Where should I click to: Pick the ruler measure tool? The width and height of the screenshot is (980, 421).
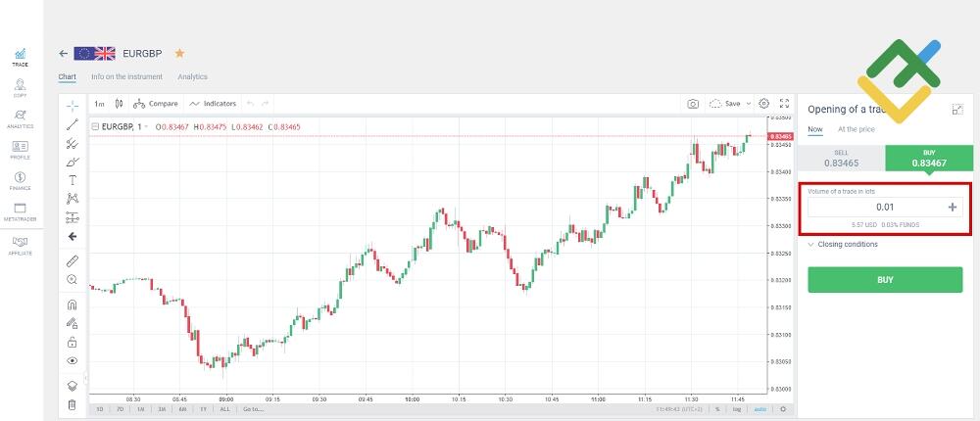point(72,260)
